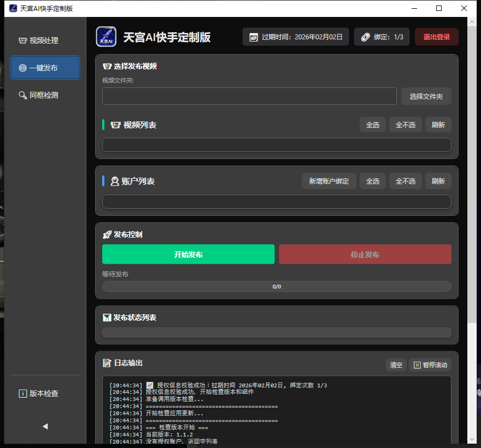This screenshot has width=481, height=448.
Task: Click the 0/0 progress bar
Action: [x=277, y=286]
